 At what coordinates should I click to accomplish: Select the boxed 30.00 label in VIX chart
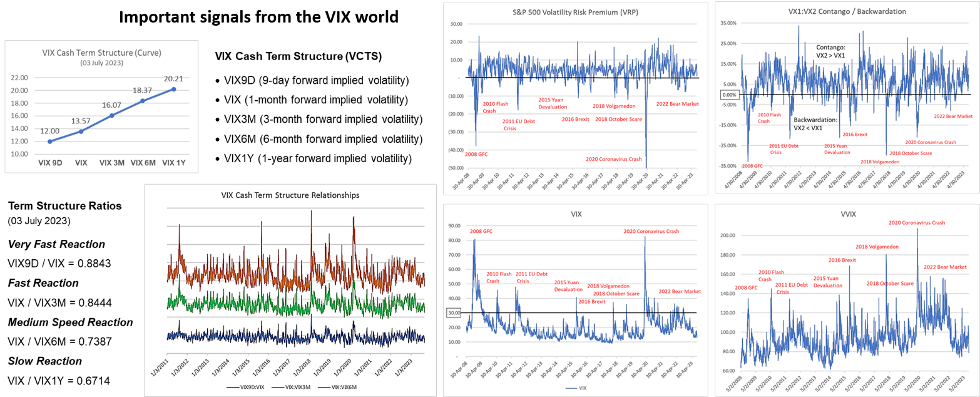coord(454,312)
